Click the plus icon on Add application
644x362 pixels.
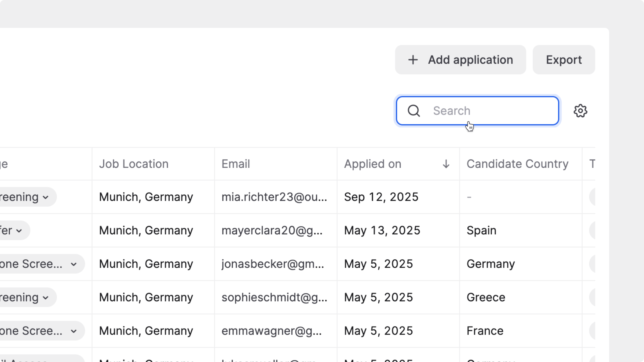pos(413,60)
